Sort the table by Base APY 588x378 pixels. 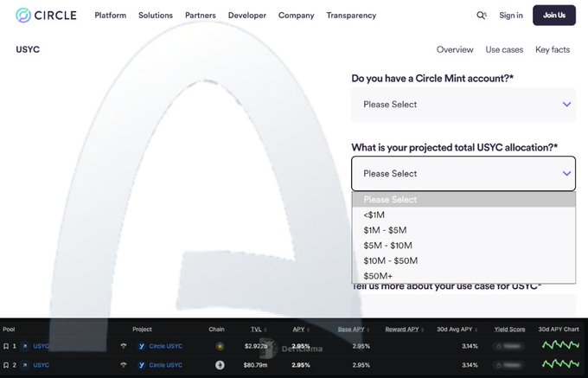coord(354,330)
